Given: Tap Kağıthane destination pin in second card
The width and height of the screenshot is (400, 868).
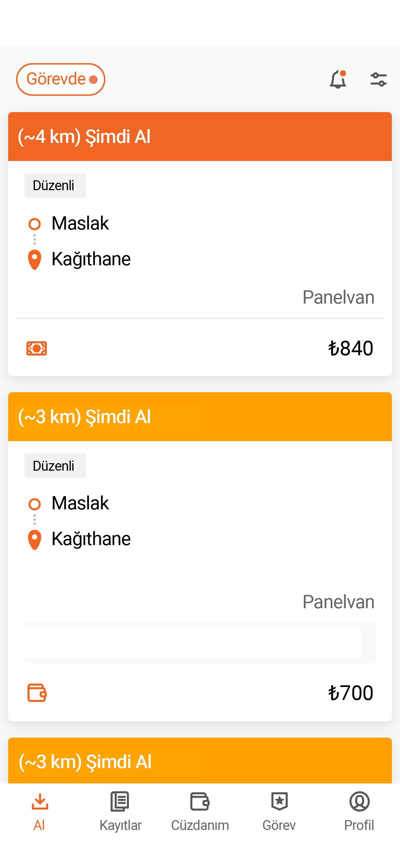Looking at the screenshot, I should point(34,540).
